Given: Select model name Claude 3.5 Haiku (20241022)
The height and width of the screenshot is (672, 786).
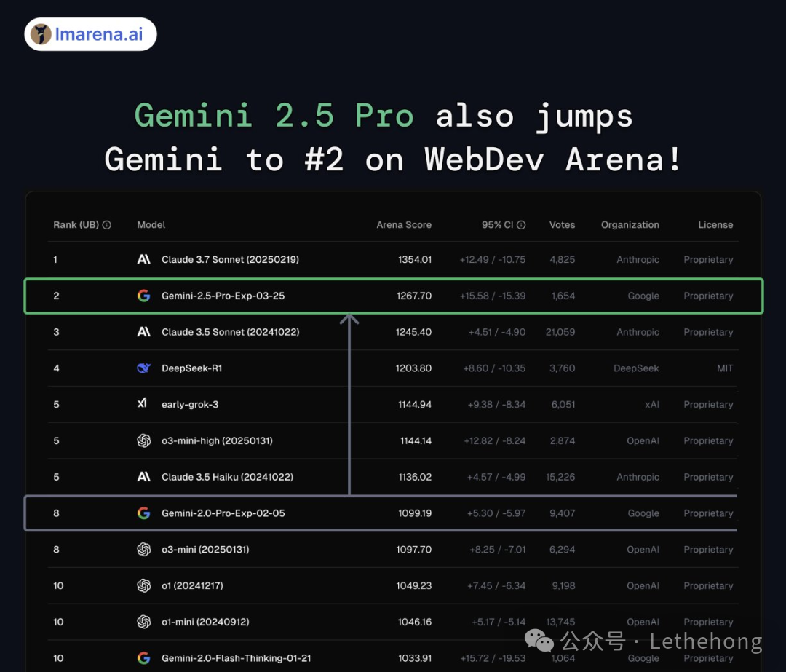Looking at the screenshot, I should click(x=227, y=477).
